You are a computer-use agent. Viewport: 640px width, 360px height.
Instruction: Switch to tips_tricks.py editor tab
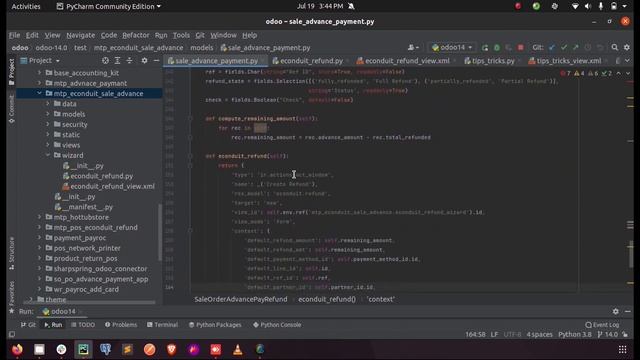tap(490, 61)
